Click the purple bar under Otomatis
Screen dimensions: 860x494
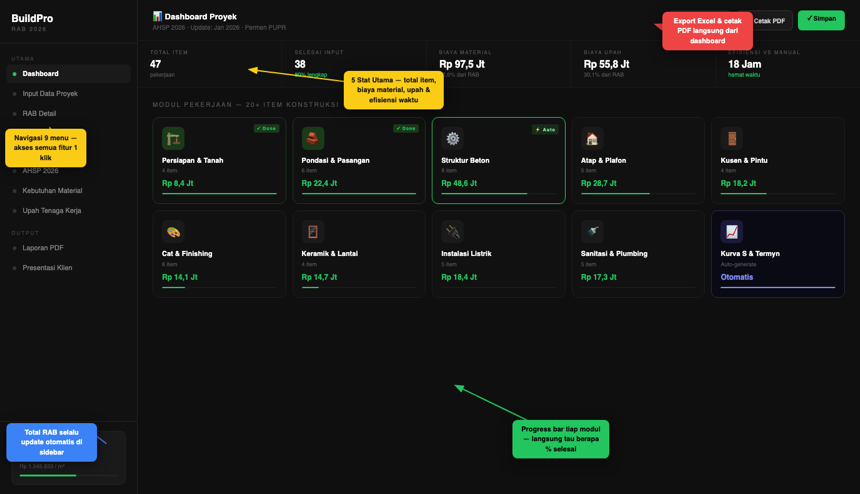point(778,287)
